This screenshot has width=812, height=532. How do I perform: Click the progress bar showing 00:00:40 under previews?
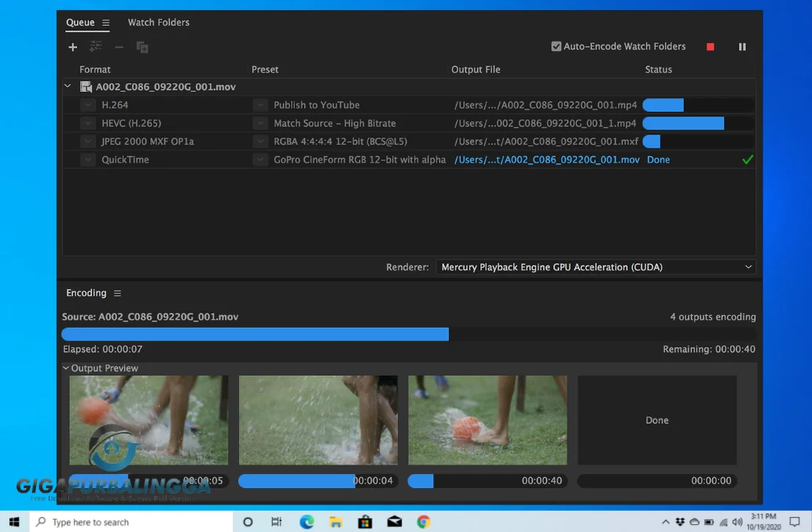[x=487, y=481]
